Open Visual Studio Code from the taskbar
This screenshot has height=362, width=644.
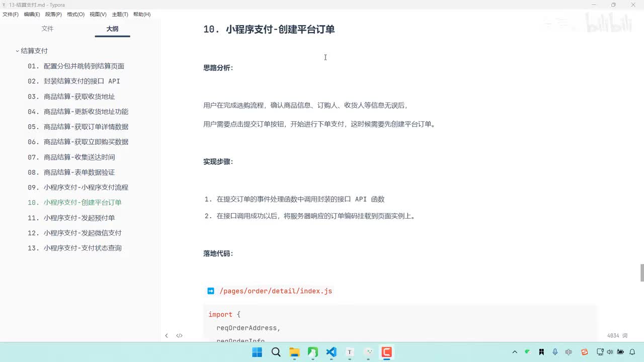[331, 352]
